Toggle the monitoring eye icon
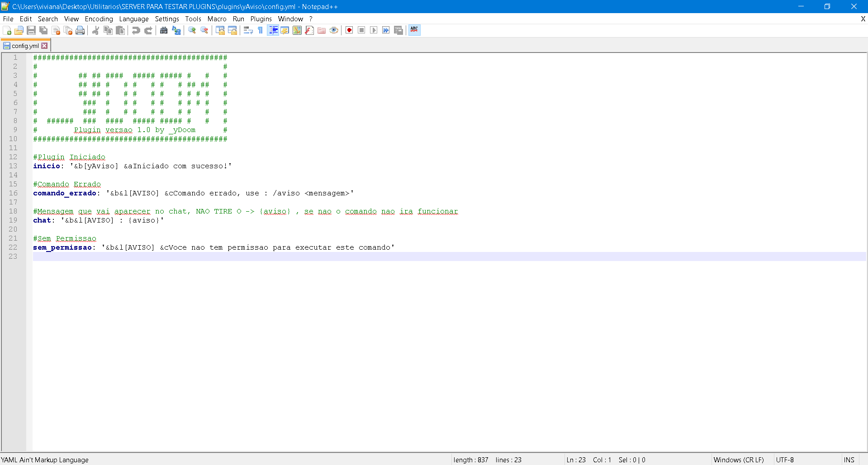 pyautogui.click(x=334, y=30)
